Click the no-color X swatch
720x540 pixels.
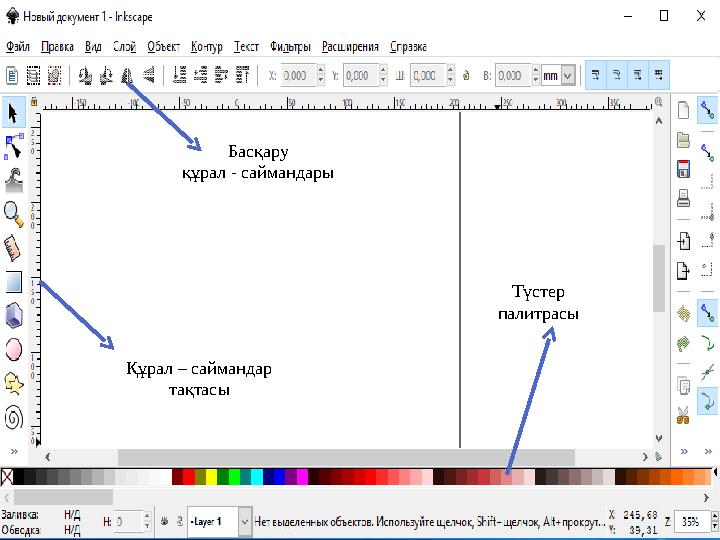coord(6,477)
